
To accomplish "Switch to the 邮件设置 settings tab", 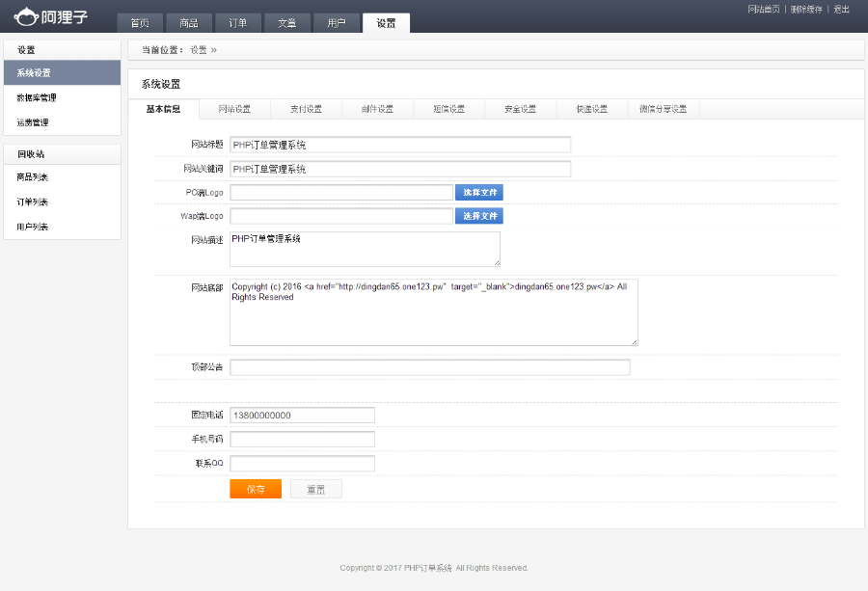I will 376,109.
